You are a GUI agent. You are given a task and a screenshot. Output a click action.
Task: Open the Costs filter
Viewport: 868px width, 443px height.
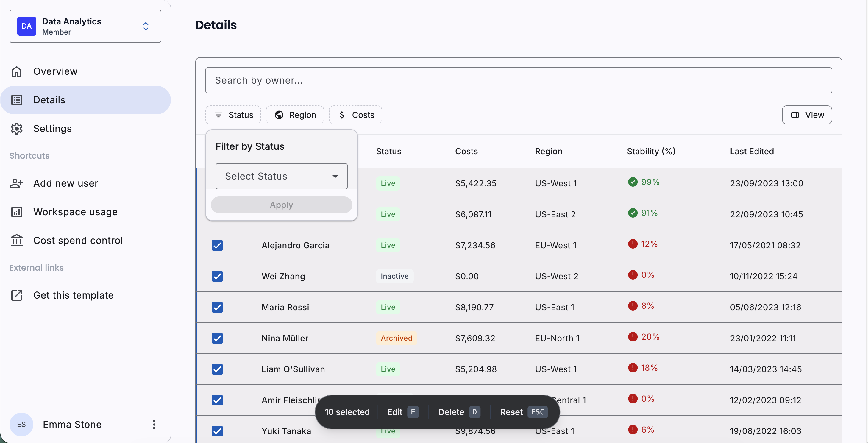[x=355, y=115]
